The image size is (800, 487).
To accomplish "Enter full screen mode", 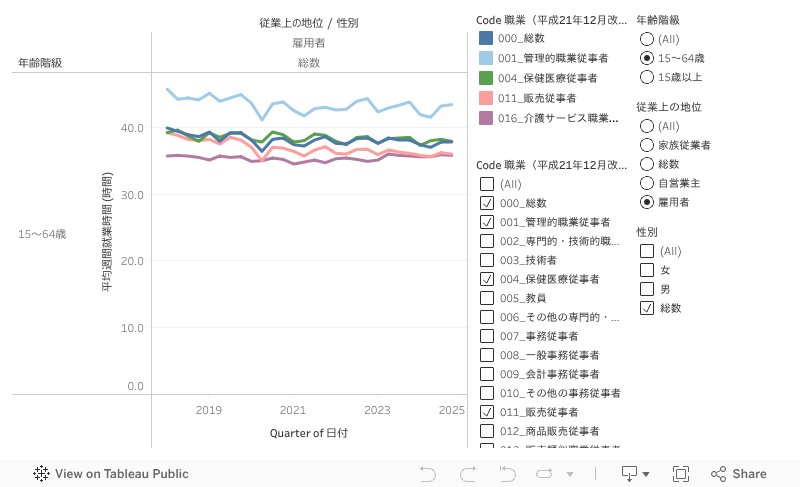I will (x=681, y=474).
